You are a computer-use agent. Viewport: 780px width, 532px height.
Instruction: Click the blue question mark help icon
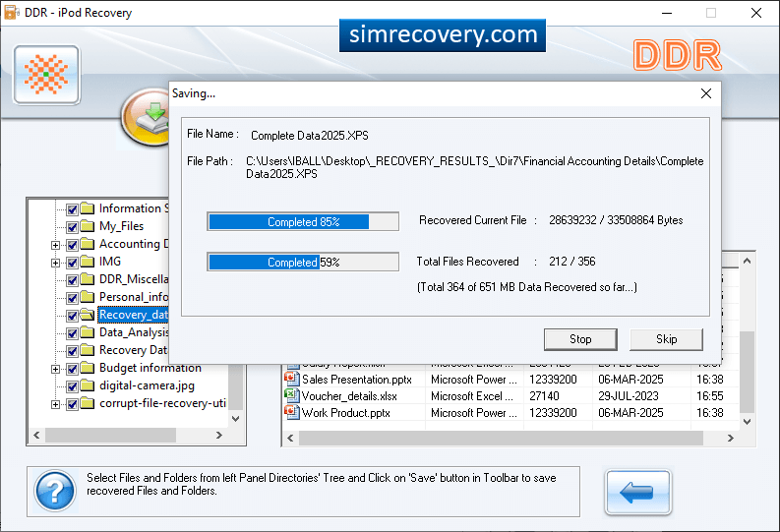(x=55, y=491)
